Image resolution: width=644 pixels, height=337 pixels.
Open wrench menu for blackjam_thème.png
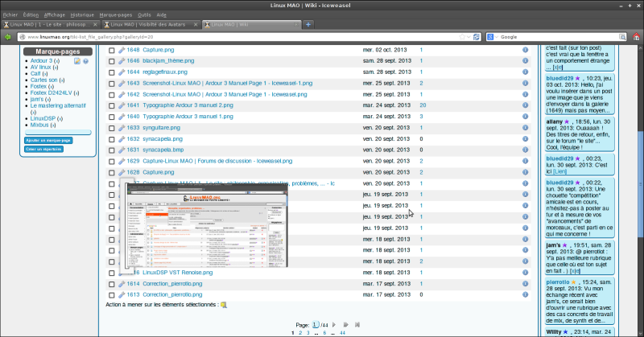click(122, 61)
